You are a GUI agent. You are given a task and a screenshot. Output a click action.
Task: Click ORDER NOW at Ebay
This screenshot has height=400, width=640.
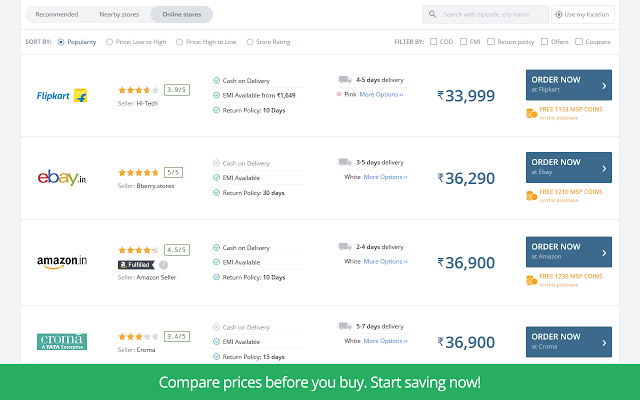[569, 167]
